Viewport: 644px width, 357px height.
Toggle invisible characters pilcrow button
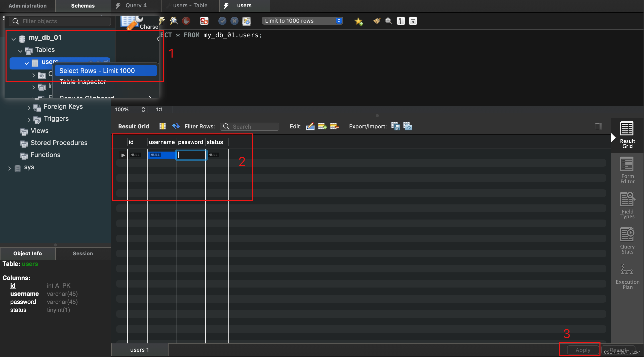(x=401, y=21)
